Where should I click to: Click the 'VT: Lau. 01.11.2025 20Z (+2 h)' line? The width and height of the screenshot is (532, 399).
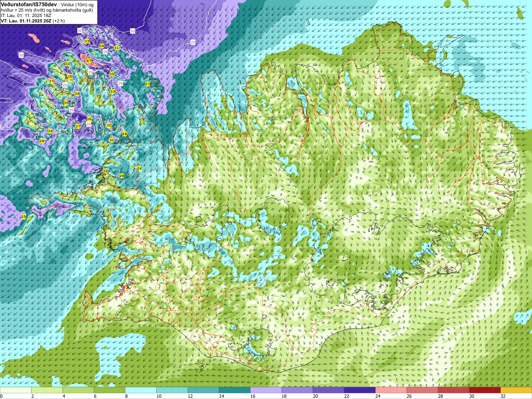(32, 21)
